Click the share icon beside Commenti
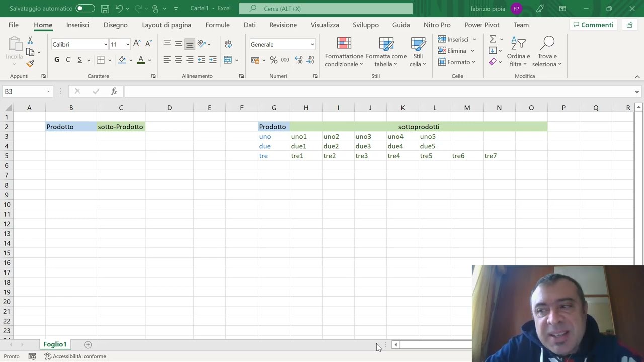Image resolution: width=644 pixels, height=362 pixels. coord(629,25)
